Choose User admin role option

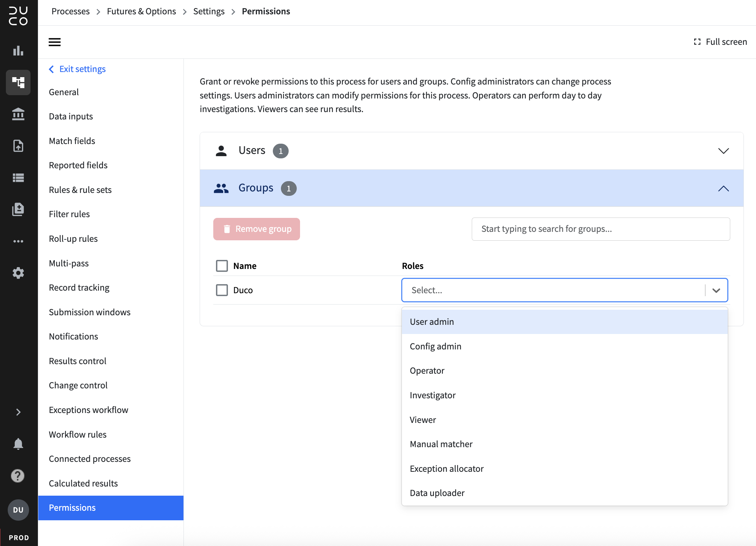564,322
